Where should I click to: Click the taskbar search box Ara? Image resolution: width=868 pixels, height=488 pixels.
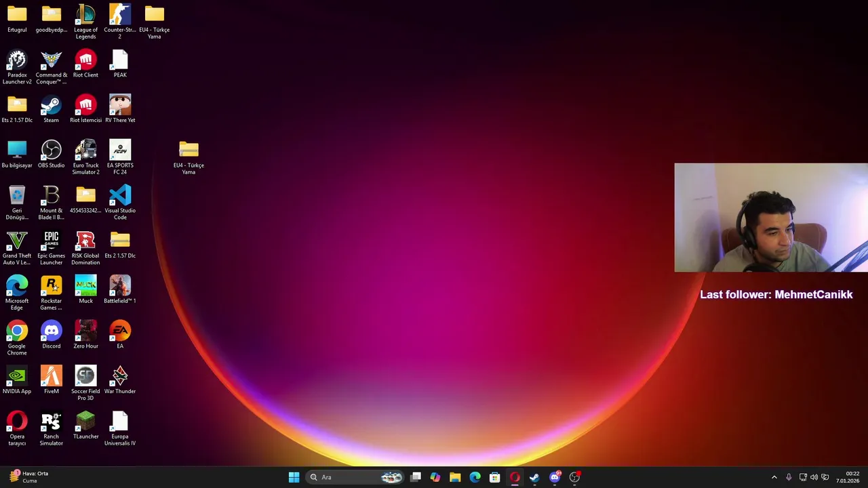coord(355,477)
